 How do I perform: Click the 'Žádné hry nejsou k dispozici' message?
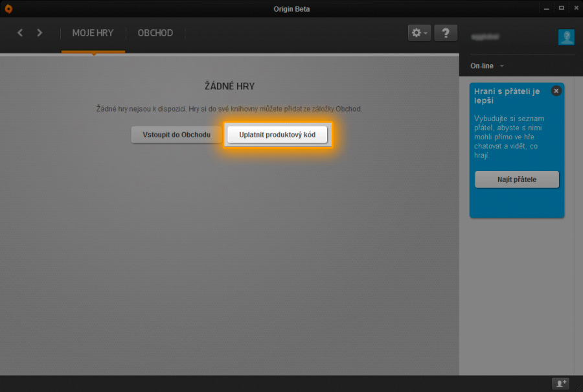point(229,109)
